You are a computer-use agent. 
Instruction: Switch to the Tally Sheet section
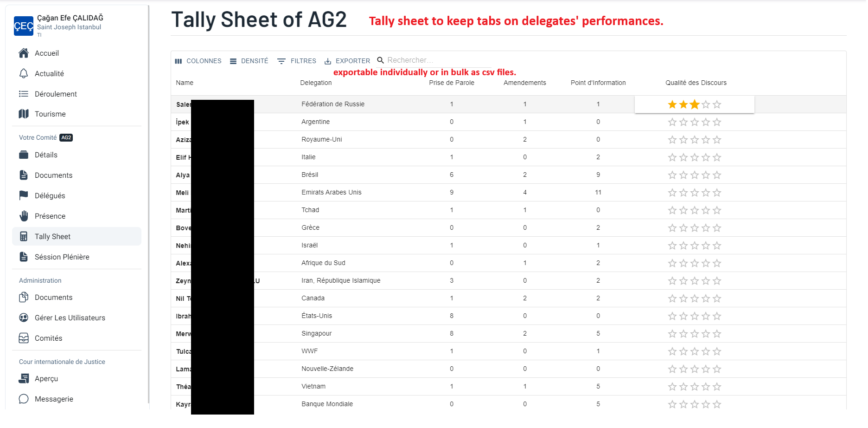tap(52, 236)
